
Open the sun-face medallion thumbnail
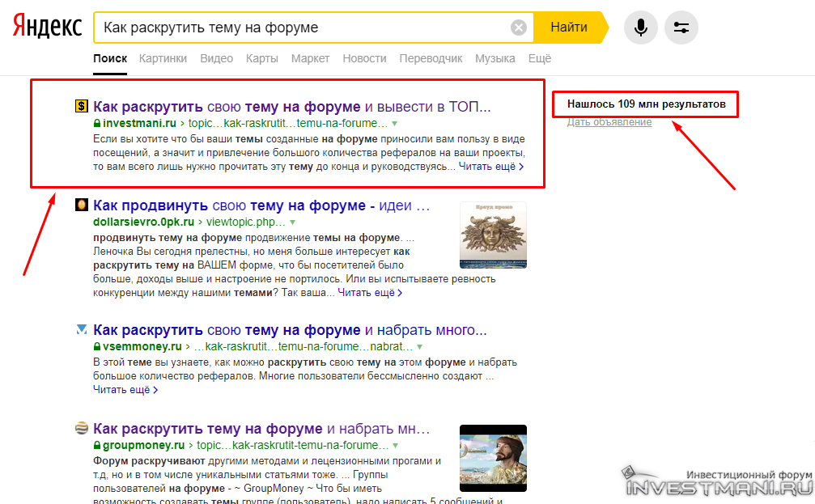pyautogui.click(x=493, y=235)
